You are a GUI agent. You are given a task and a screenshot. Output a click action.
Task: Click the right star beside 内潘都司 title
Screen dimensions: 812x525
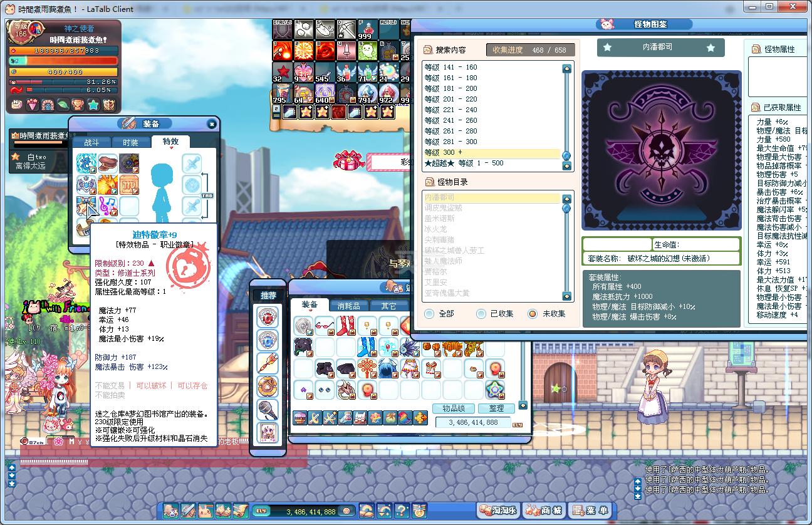(710, 48)
